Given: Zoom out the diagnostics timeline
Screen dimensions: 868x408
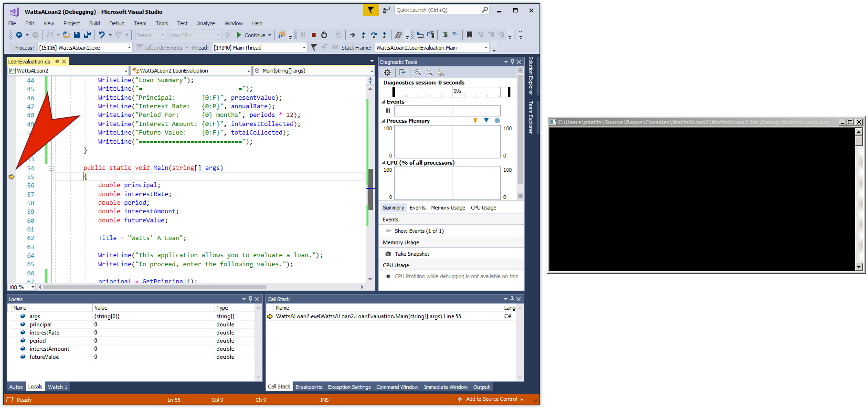Looking at the screenshot, I should (x=429, y=73).
